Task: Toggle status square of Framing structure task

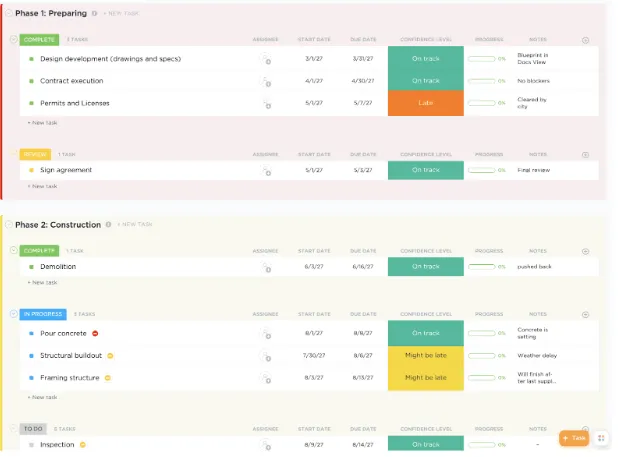Action: click(32, 378)
